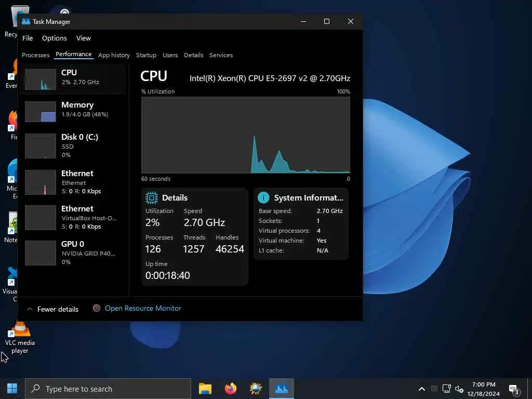Switch to the Services tab
This screenshot has width=532, height=399.
221,55
